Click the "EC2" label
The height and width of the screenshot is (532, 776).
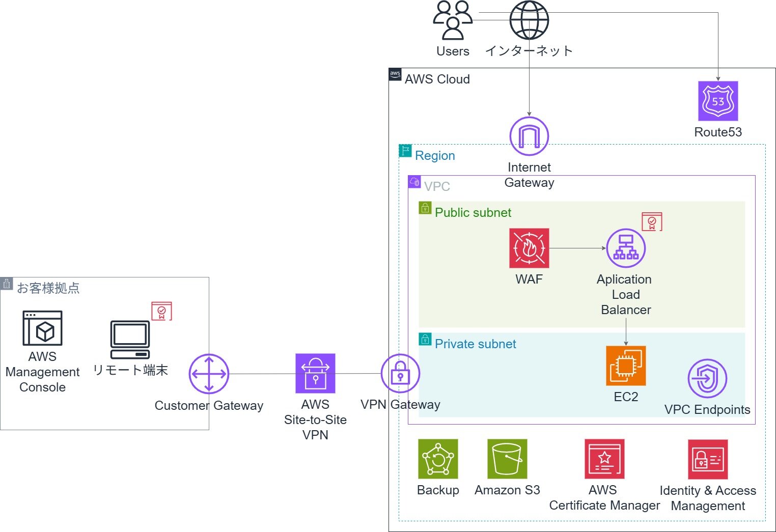(626, 397)
